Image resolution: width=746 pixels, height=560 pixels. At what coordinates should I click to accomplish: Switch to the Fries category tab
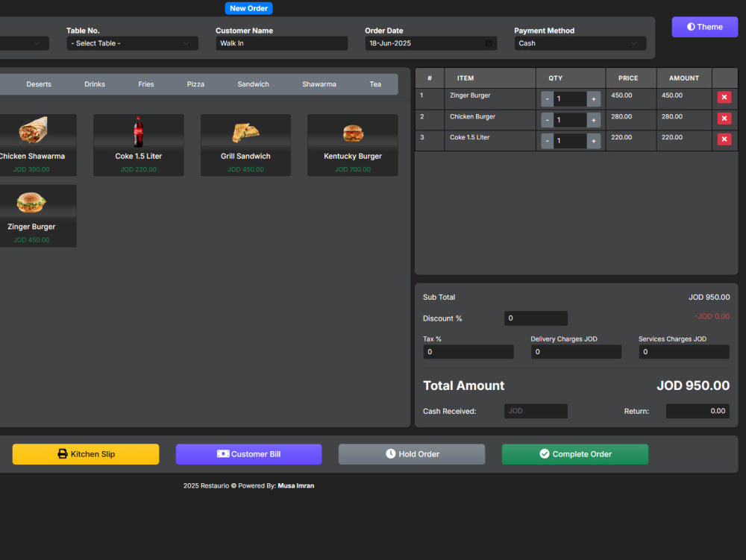coord(146,84)
